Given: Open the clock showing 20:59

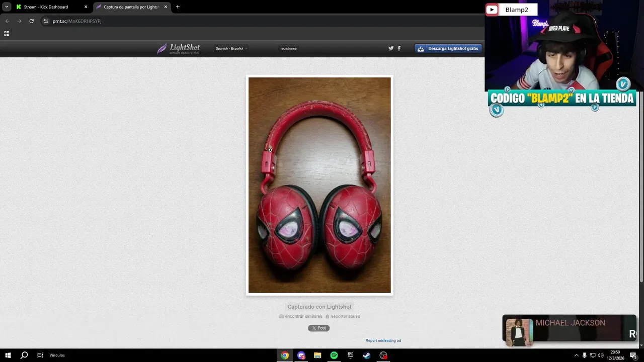Looking at the screenshot, I should [615, 355].
